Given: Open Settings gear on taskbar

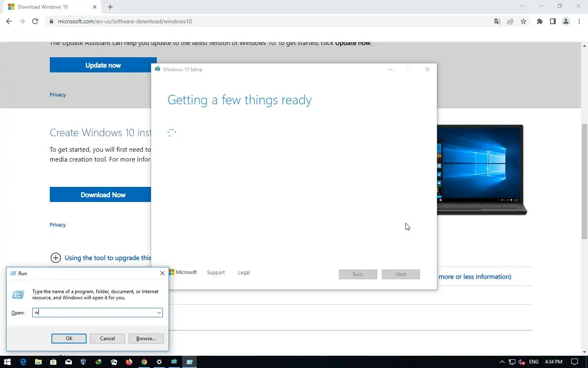Looking at the screenshot, I should 159,362.
